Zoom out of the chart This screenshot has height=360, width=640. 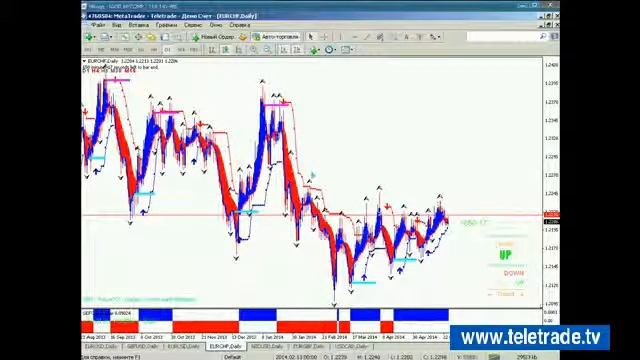tap(267, 49)
